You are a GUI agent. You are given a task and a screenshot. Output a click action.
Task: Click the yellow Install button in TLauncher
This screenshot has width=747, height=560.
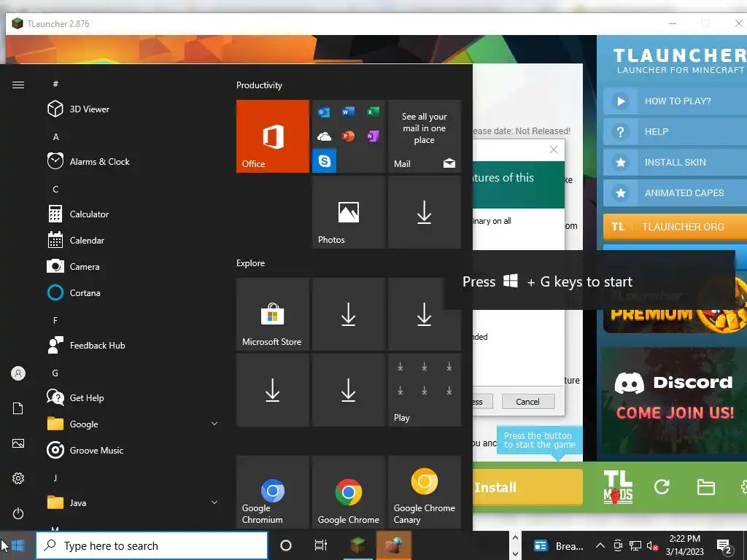[x=527, y=487]
